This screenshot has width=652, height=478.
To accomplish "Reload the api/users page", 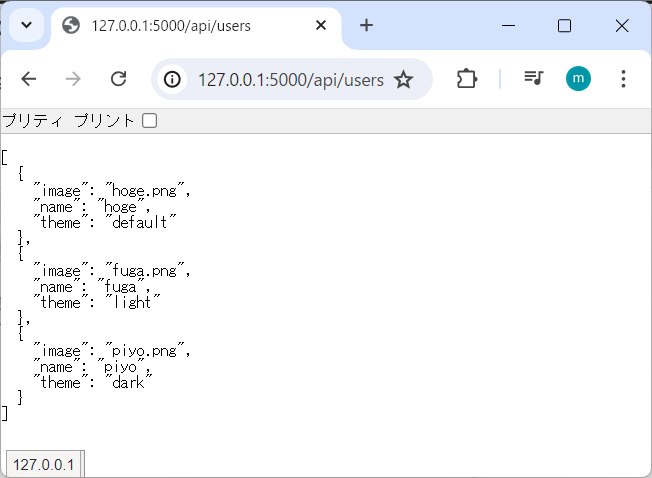I will click(118, 79).
